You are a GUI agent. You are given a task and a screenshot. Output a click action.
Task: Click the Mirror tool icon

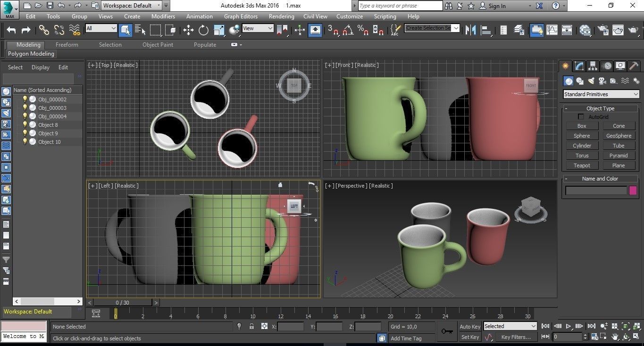(x=470, y=30)
